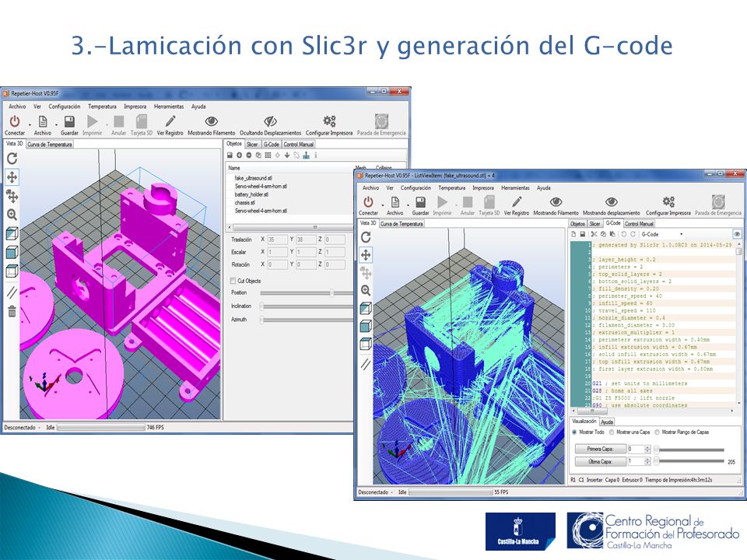Screen dimensions: 747x560
Task: Open Conectar dropdown arrow in right window
Action: click(x=383, y=205)
